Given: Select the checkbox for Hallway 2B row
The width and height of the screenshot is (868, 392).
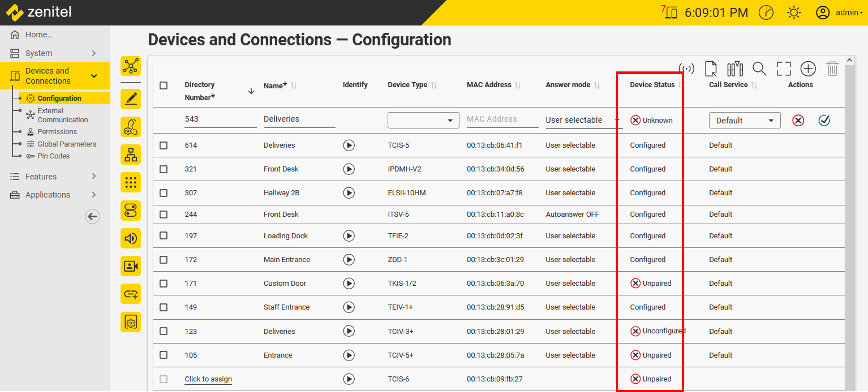Looking at the screenshot, I should pos(163,193).
